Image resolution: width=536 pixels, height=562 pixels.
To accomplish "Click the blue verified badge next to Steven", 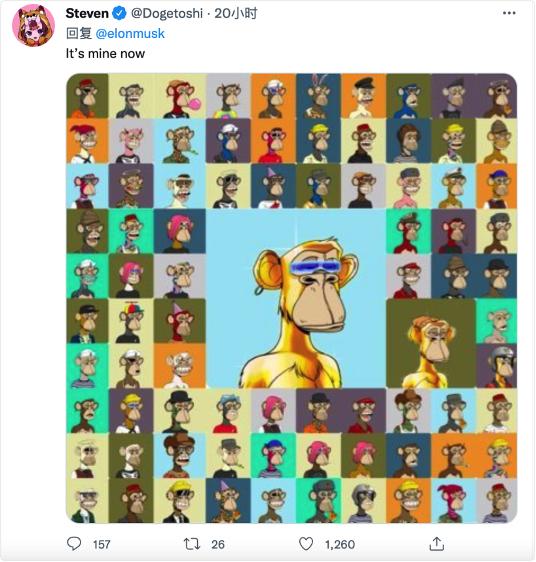I will [119, 14].
